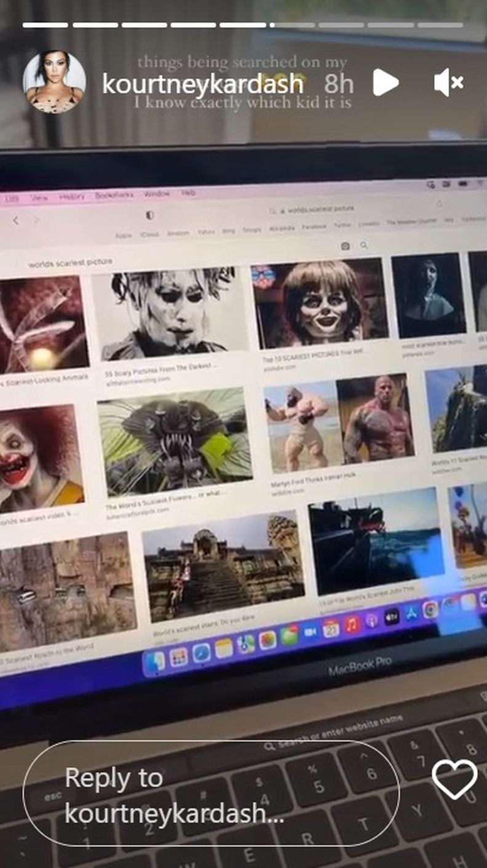Open Safari's Window menu
This screenshot has width=487, height=868.
(x=157, y=194)
